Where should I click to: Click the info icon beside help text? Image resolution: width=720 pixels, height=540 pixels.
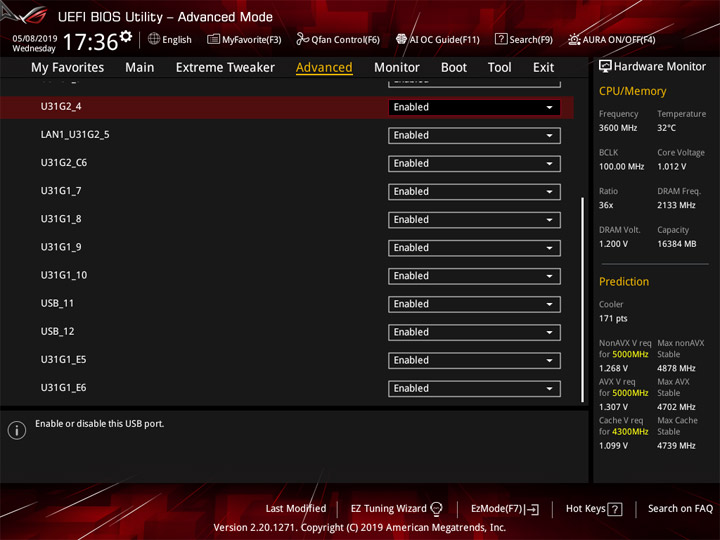click(x=17, y=430)
